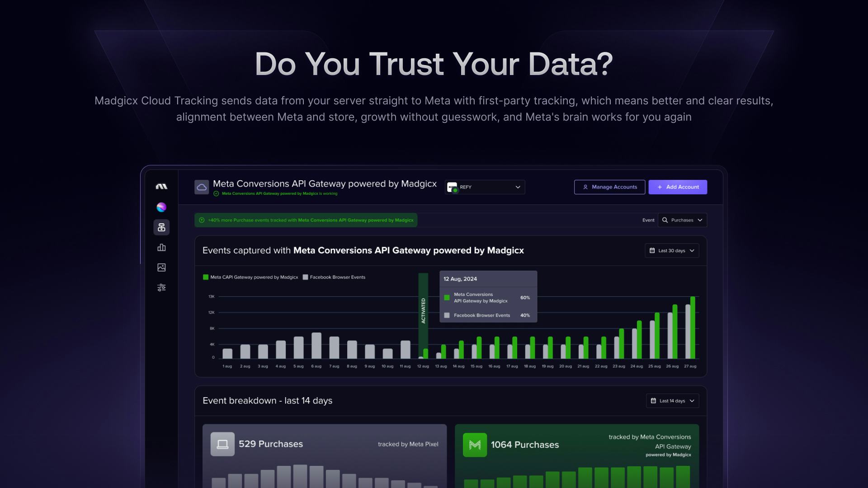Open the Purchases event dropdown

pos(682,220)
